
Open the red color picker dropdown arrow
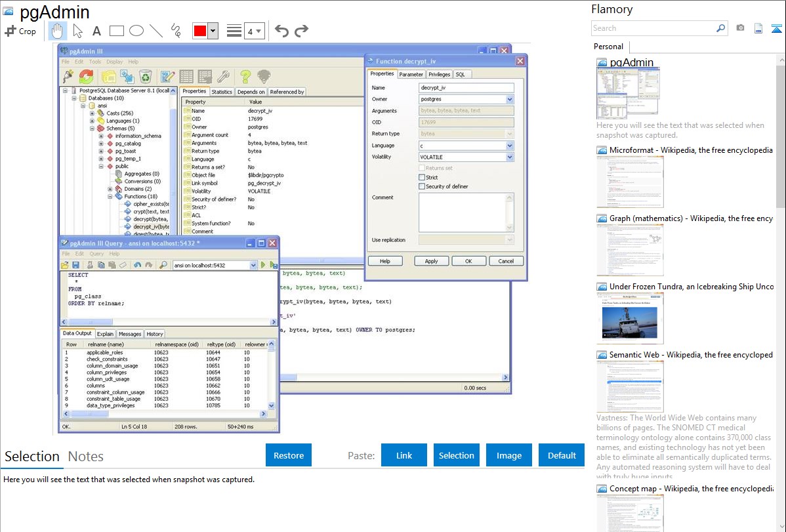pos(213,31)
